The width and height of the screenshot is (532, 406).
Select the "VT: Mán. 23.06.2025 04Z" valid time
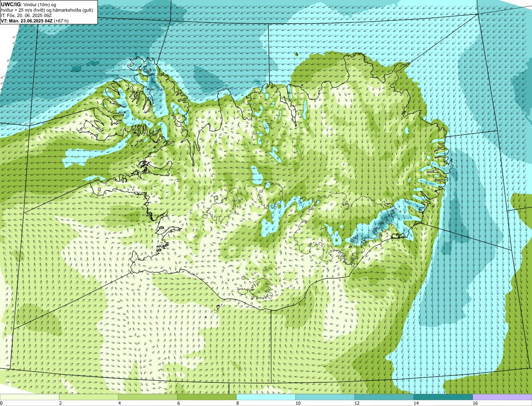(x=27, y=20)
